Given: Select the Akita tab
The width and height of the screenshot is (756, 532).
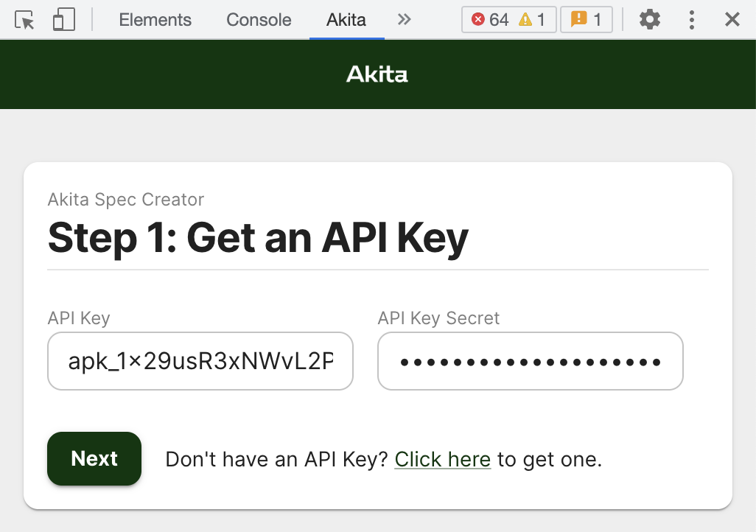Looking at the screenshot, I should 346,20.
